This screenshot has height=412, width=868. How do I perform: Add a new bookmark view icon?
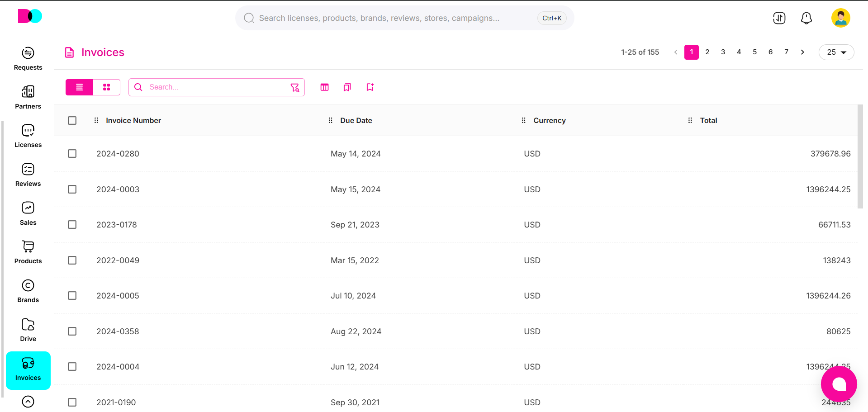coord(370,87)
